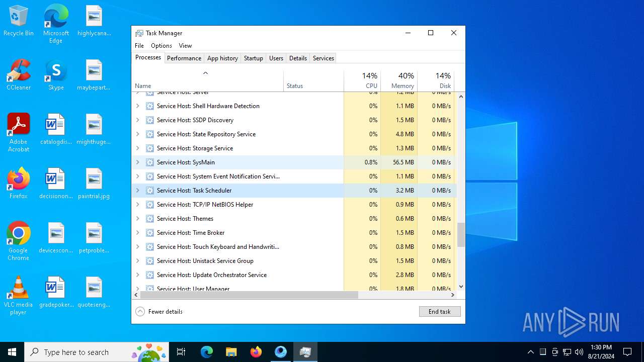Image resolution: width=644 pixels, height=362 pixels.
Task: Open the volume icon in system tray
Action: 579,352
